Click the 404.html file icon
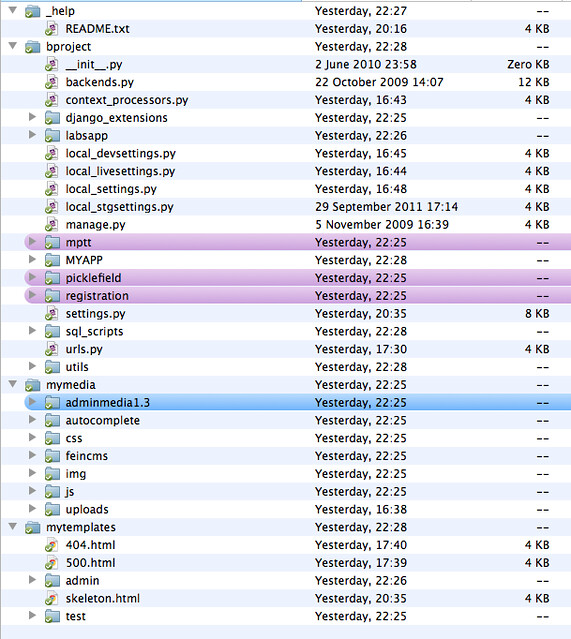The width and height of the screenshot is (571, 639). (52, 545)
